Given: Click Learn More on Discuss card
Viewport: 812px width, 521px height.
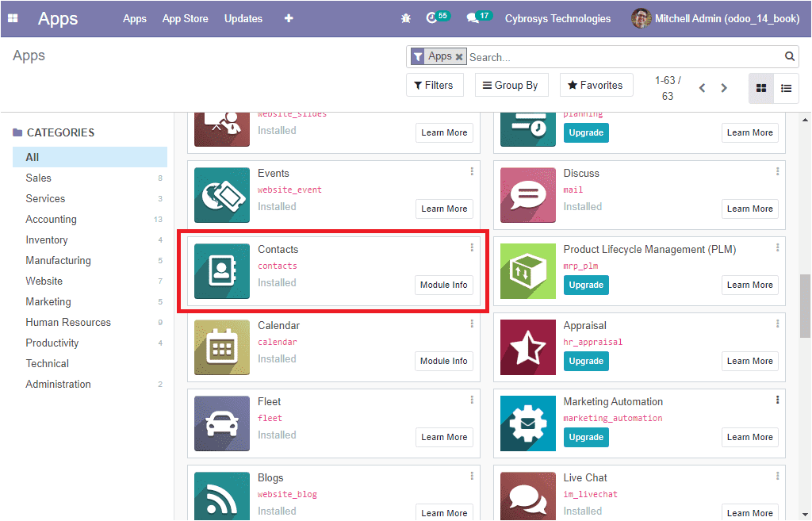Looking at the screenshot, I should pyautogui.click(x=750, y=209).
